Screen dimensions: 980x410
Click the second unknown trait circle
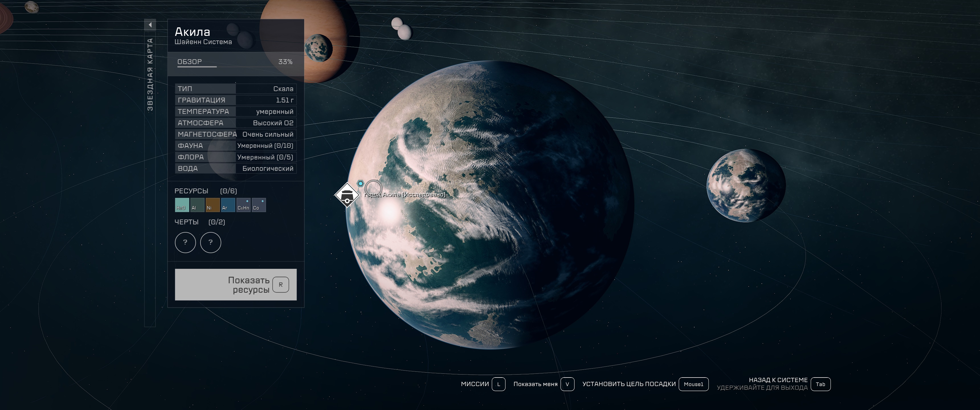point(210,242)
